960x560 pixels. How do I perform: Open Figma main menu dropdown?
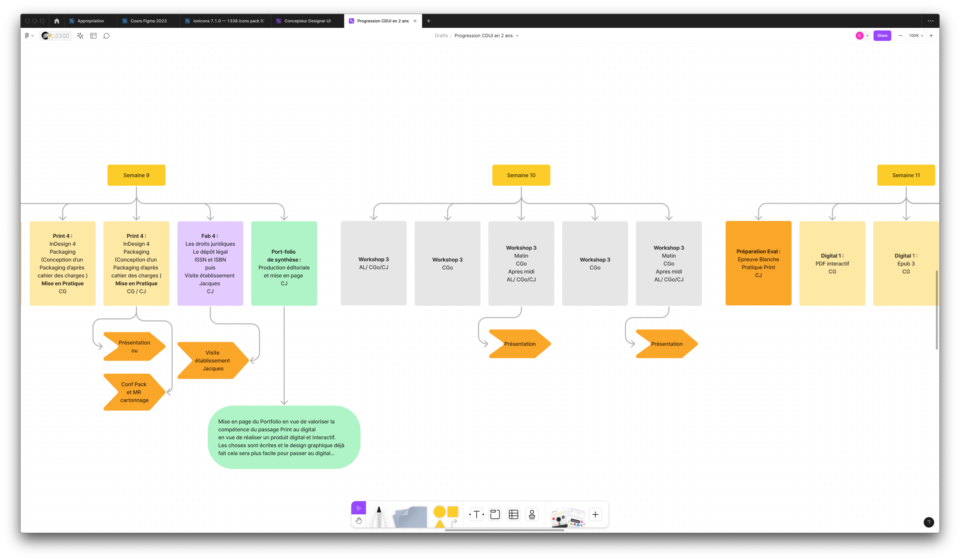click(x=29, y=36)
